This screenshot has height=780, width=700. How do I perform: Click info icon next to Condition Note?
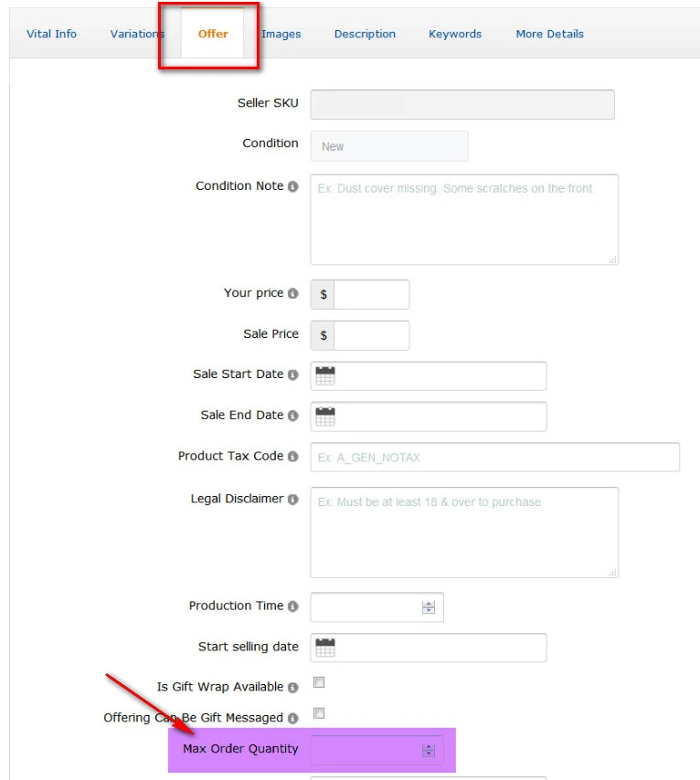293,186
